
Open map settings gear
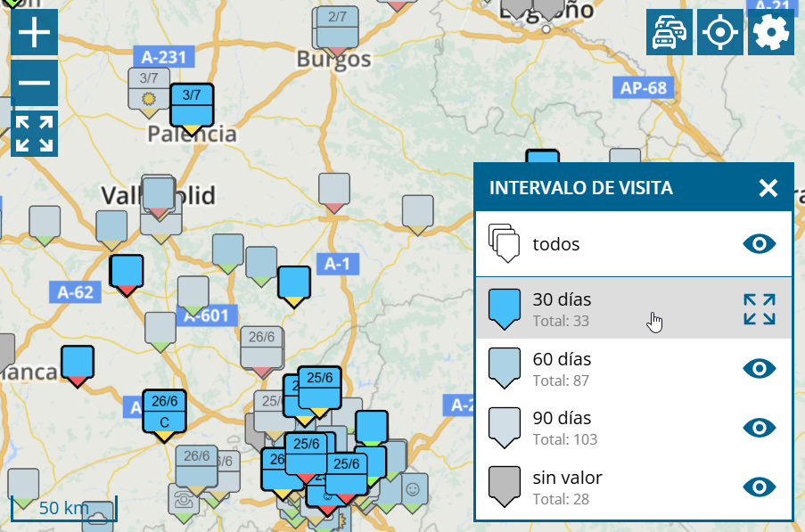click(771, 32)
